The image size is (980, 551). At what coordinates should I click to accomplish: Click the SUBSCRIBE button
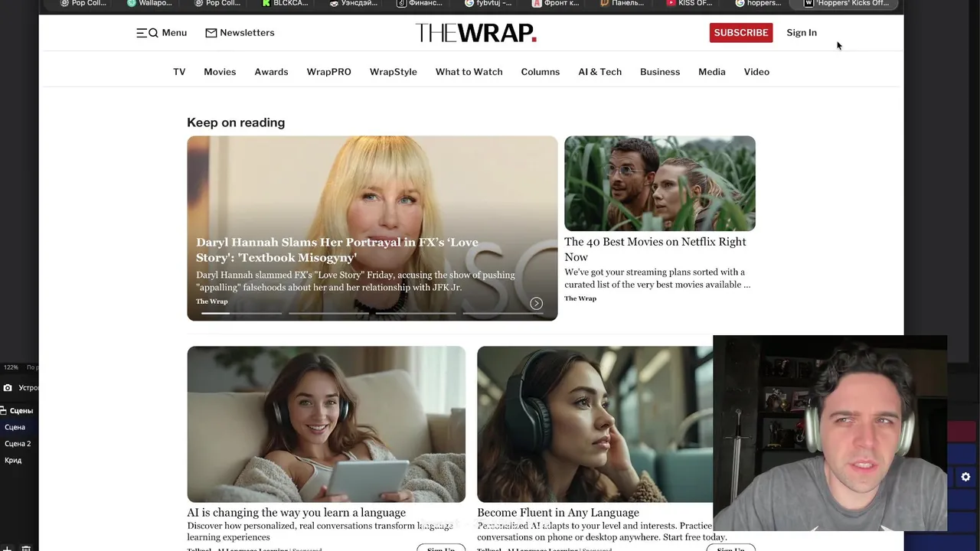pyautogui.click(x=741, y=33)
